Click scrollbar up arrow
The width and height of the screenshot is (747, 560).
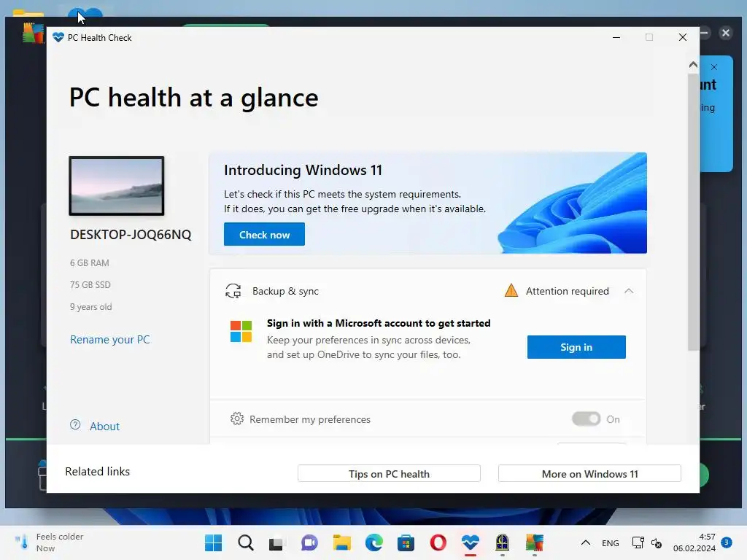click(x=693, y=64)
